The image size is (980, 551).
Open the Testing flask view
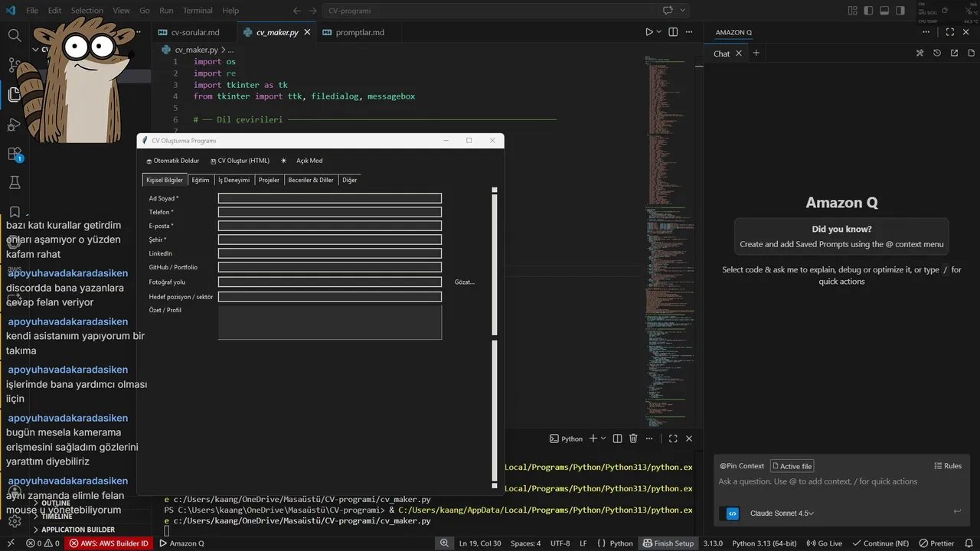[14, 183]
